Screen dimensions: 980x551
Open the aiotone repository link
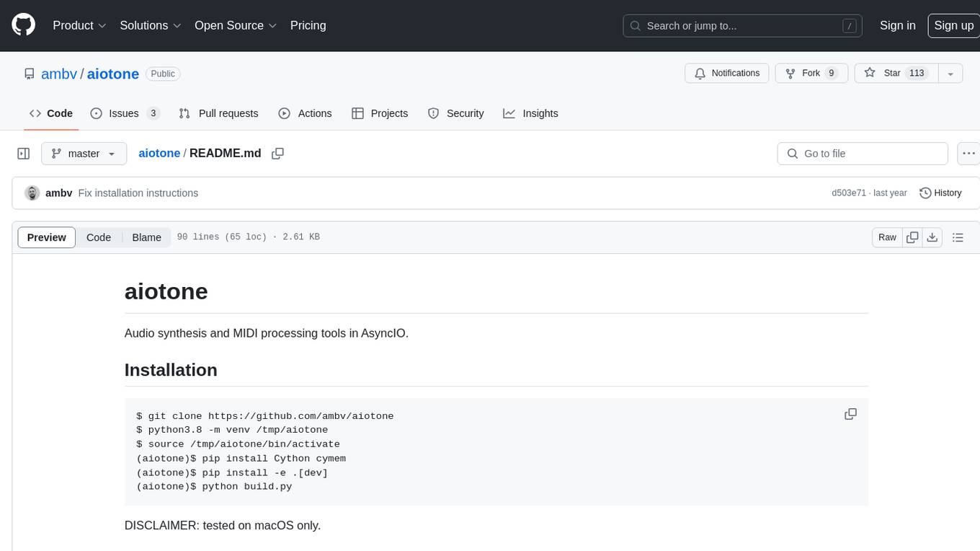pyautogui.click(x=113, y=74)
